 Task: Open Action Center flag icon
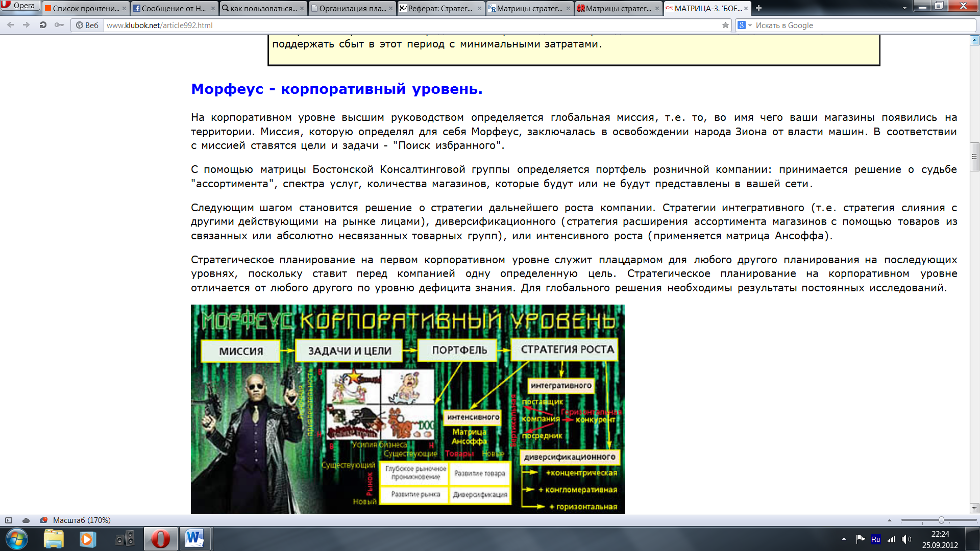861,539
